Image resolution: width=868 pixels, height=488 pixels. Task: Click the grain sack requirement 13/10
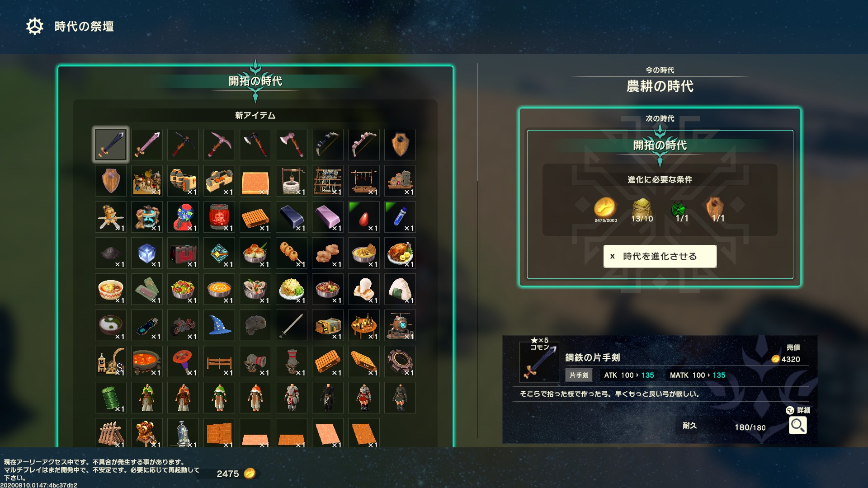coord(642,211)
